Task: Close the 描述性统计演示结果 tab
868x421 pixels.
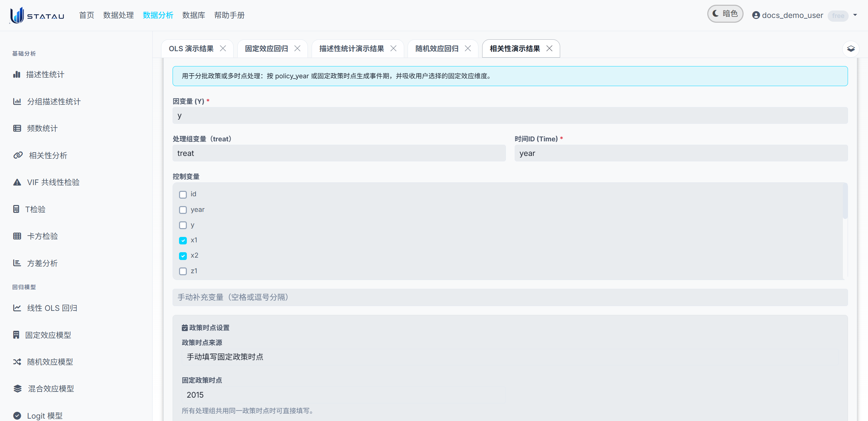Action: pyautogui.click(x=394, y=48)
